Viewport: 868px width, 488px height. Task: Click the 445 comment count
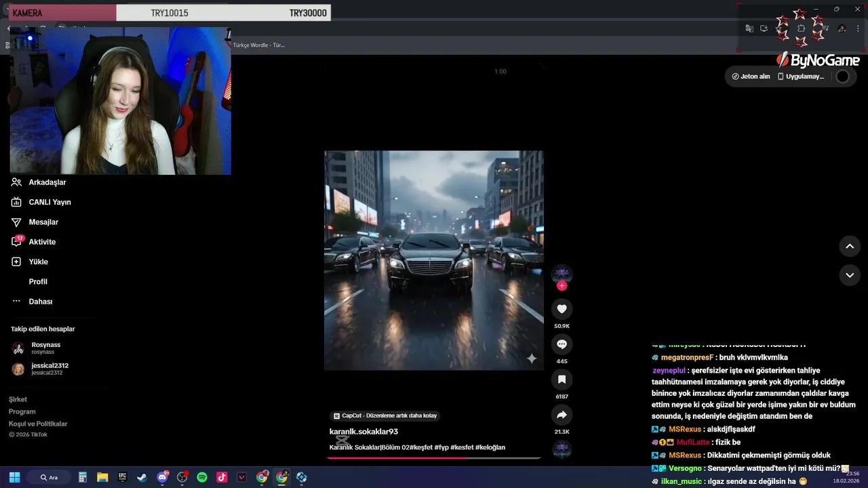[561, 361]
